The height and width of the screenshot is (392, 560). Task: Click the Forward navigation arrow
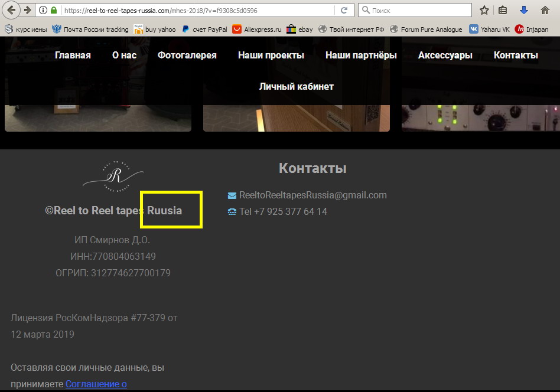click(27, 10)
